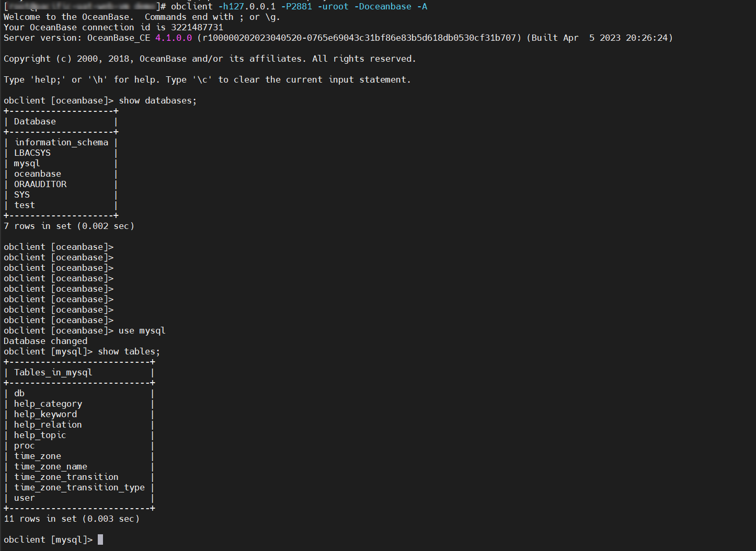Viewport: 756px width, 551px height.
Task: Click the '-h127.0.0.1' host argument
Action: 247,6
